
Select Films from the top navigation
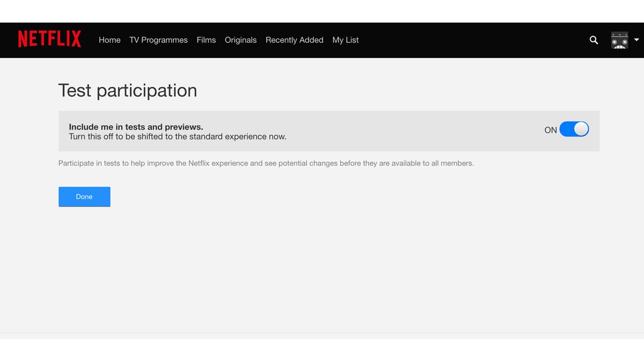click(206, 40)
